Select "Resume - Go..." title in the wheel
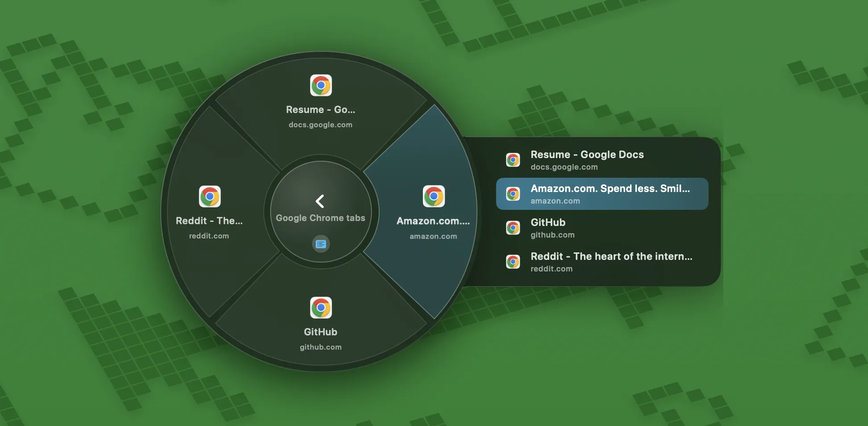This screenshot has height=426, width=868. tap(321, 109)
